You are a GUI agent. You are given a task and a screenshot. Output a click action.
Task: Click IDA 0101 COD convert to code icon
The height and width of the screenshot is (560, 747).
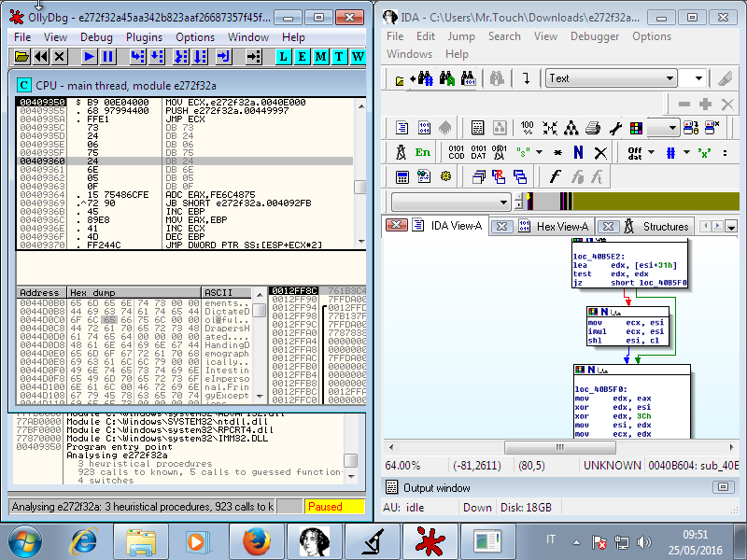pyautogui.click(x=456, y=152)
